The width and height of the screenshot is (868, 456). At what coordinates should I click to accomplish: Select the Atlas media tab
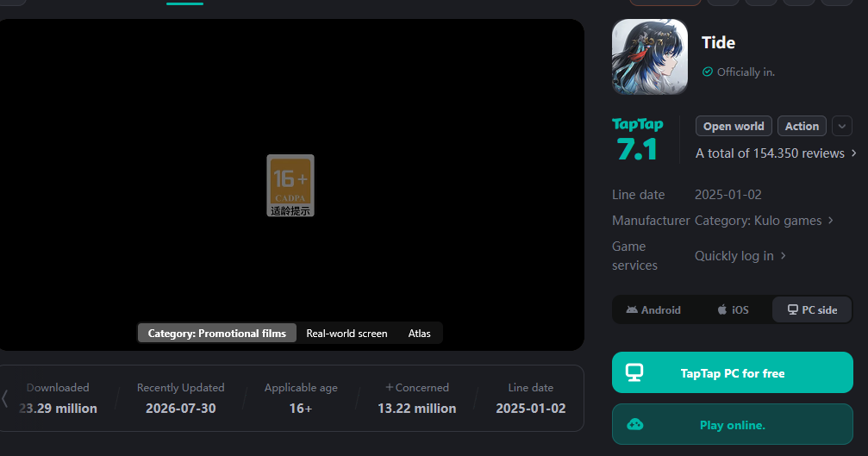pos(419,333)
